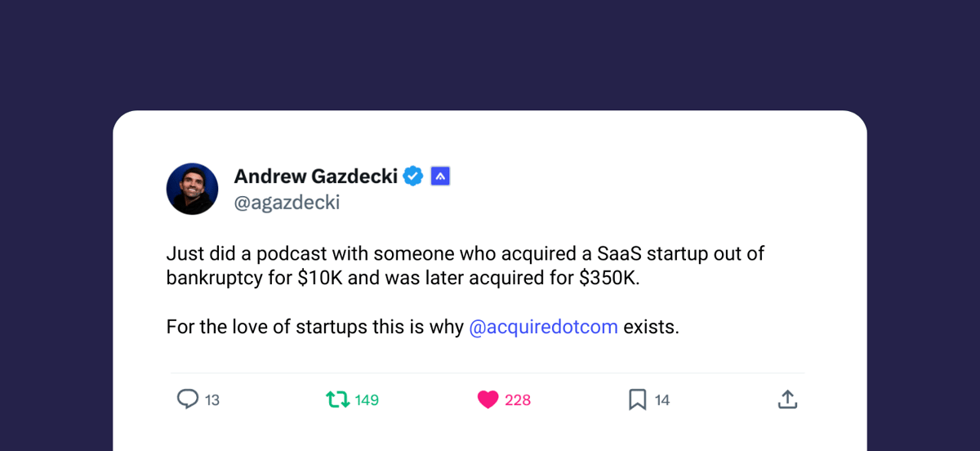This screenshot has height=451, width=980.
Task: Click the retweet count 149
Action: pos(367,400)
